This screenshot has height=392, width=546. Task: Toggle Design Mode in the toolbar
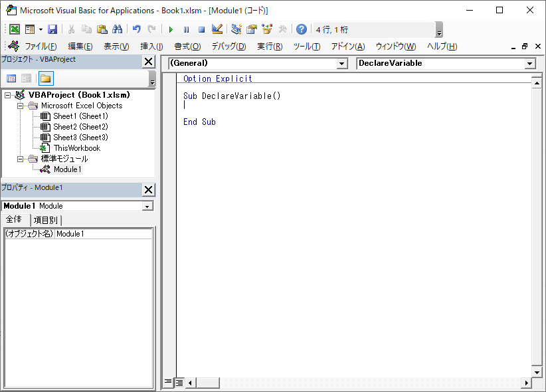click(x=217, y=29)
